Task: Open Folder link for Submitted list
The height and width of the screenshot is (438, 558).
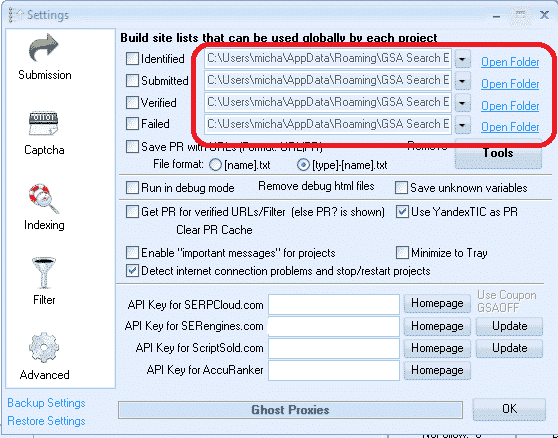Action: (510, 84)
